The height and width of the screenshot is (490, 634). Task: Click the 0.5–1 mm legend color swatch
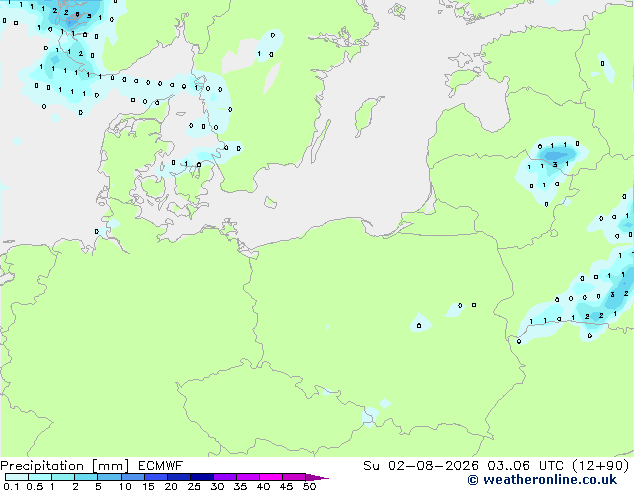pos(40,477)
